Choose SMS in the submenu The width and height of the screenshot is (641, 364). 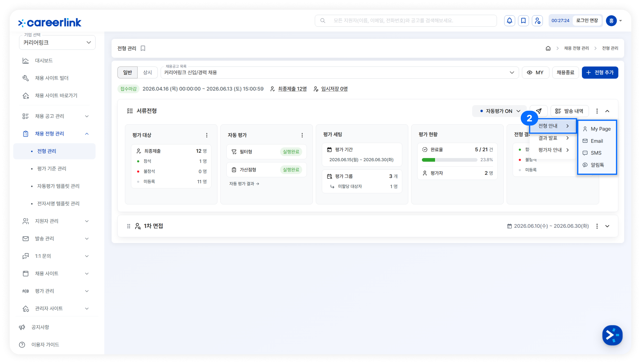597,153
